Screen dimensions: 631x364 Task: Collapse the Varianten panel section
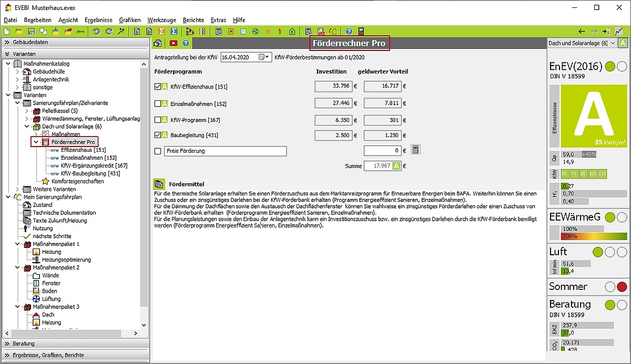tap(76, 54)
